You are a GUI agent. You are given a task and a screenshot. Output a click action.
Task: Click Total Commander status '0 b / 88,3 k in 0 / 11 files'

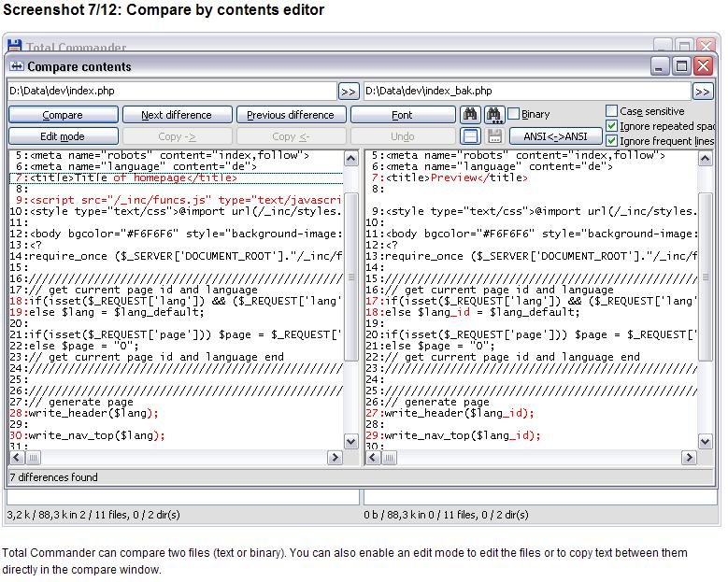click(x=446, y=515)
